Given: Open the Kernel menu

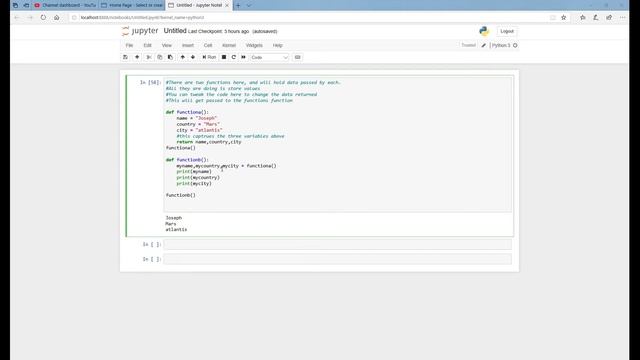Looking at the screenshot, I should [x=229, y=45].
